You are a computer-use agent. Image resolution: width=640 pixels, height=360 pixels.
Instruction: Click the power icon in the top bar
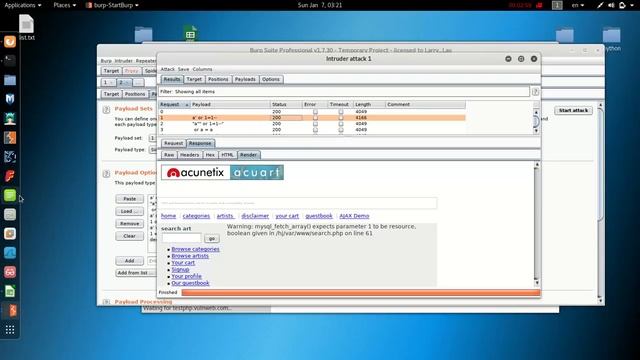pos(622,5)
